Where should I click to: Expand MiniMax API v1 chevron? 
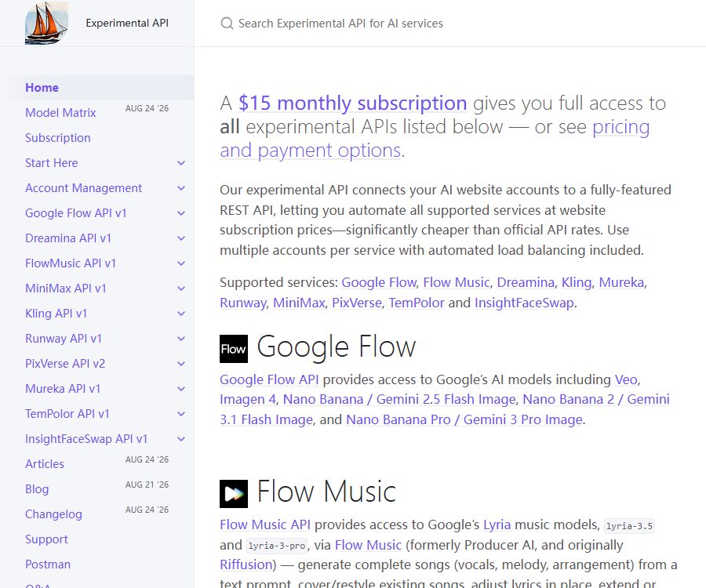pyautogui.click(x=181, y=289)
